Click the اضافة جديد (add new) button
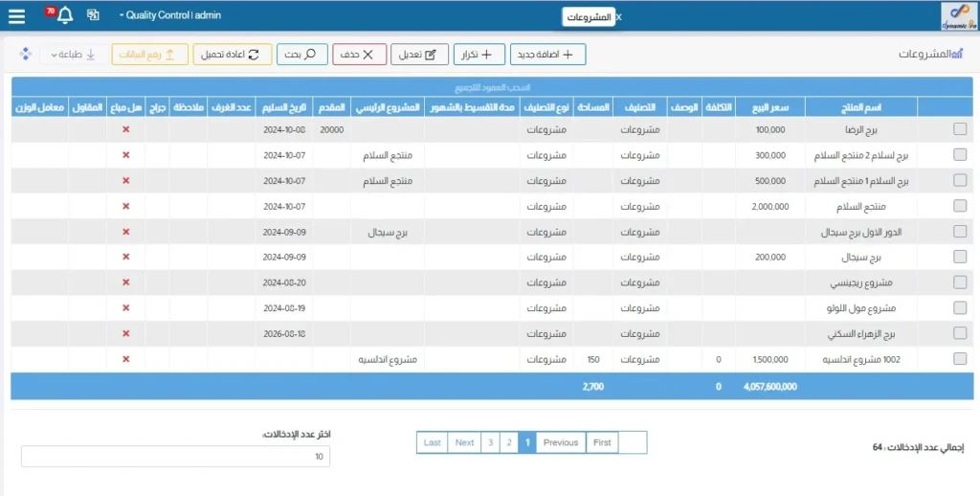 pyautogui.click(x=547, y=55)
